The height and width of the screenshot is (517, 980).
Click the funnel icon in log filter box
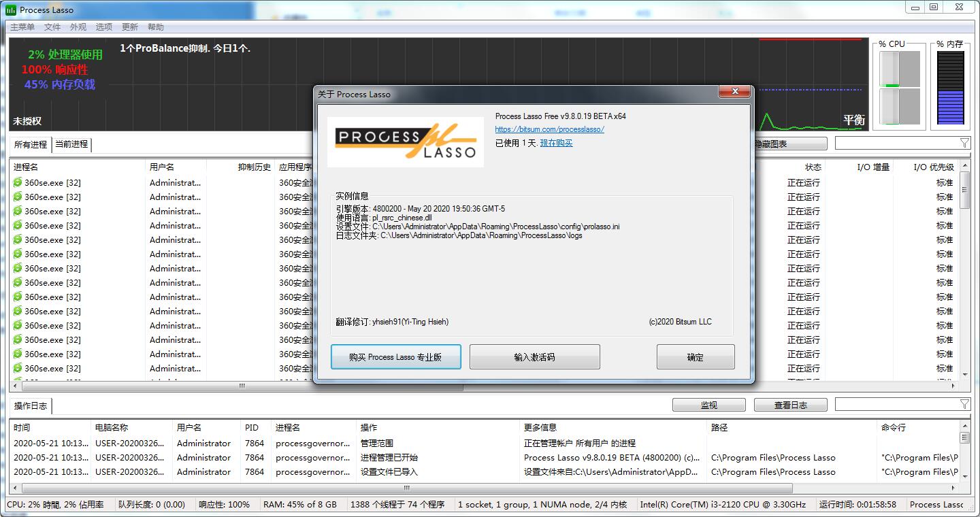point(964,404)
